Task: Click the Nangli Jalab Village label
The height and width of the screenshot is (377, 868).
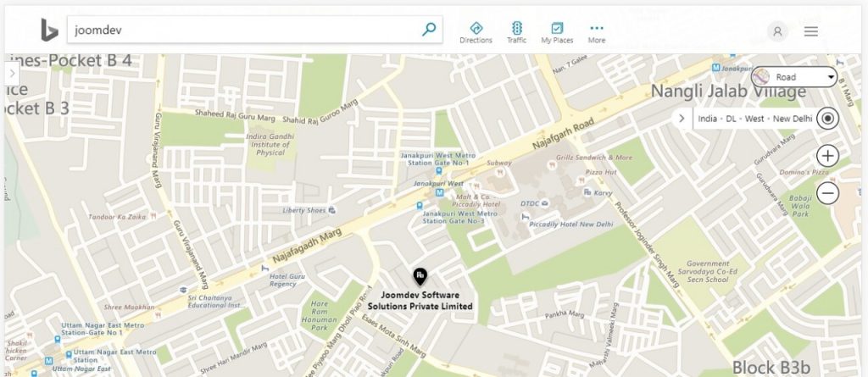Action: (728, 91)
